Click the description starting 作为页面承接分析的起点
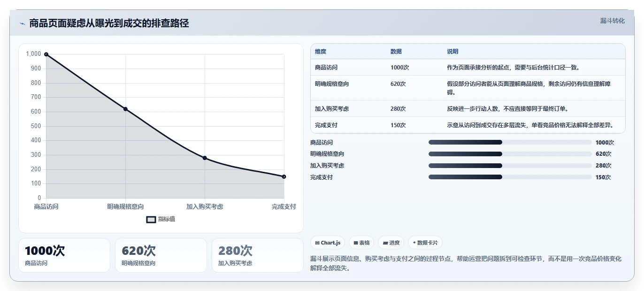This screenshot has width=644, height=291. tap(514, 68)
